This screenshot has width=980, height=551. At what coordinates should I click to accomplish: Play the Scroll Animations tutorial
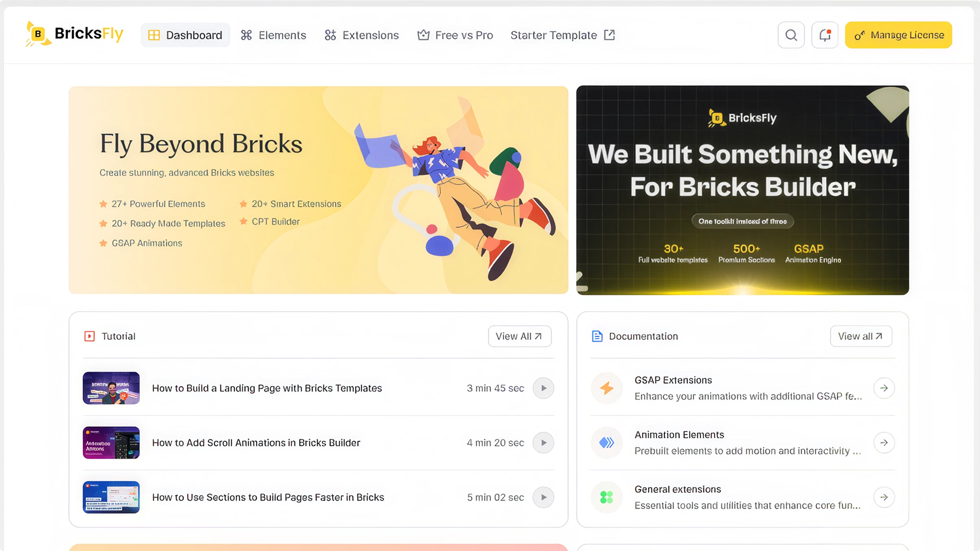pyautogui.click(x=544, y=443)
